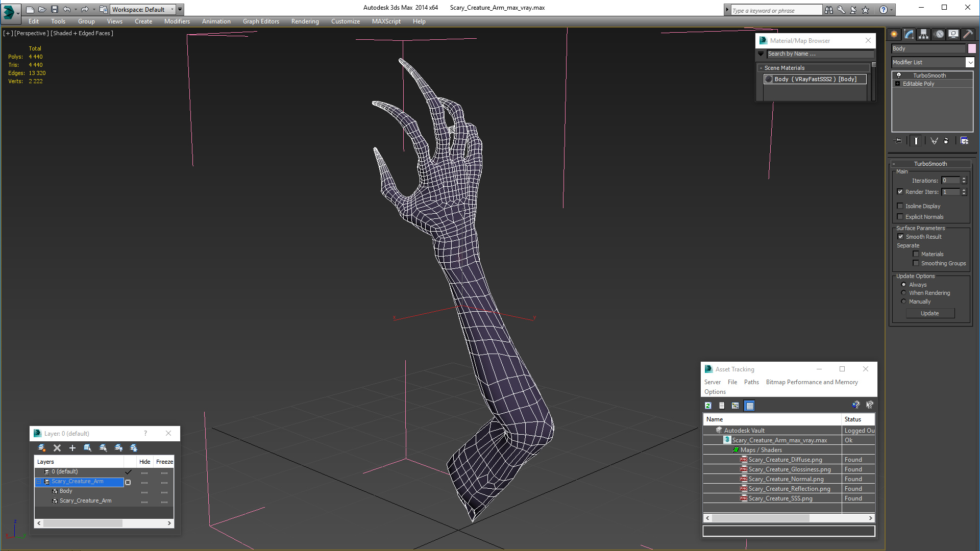This screenshot has width=980, height=551.
Task: Open Bitmap Performance and Memory menu
Action: click(x=812, y=382)
